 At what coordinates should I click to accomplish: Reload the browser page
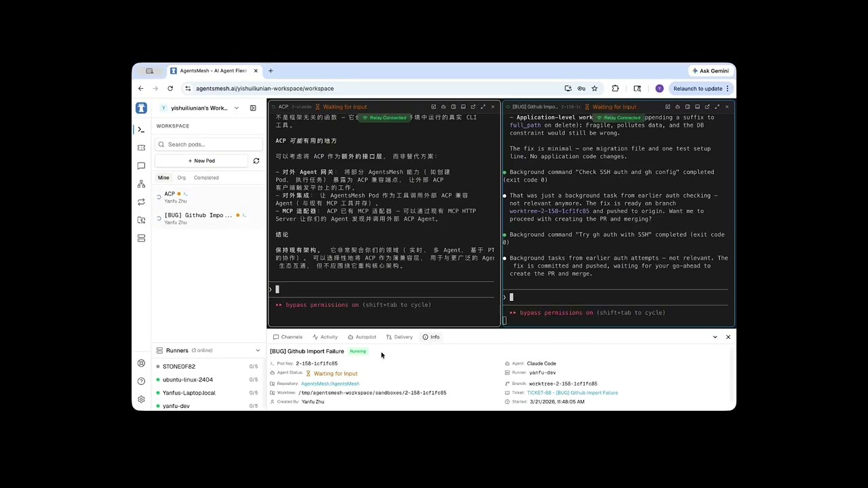[170, 88]
